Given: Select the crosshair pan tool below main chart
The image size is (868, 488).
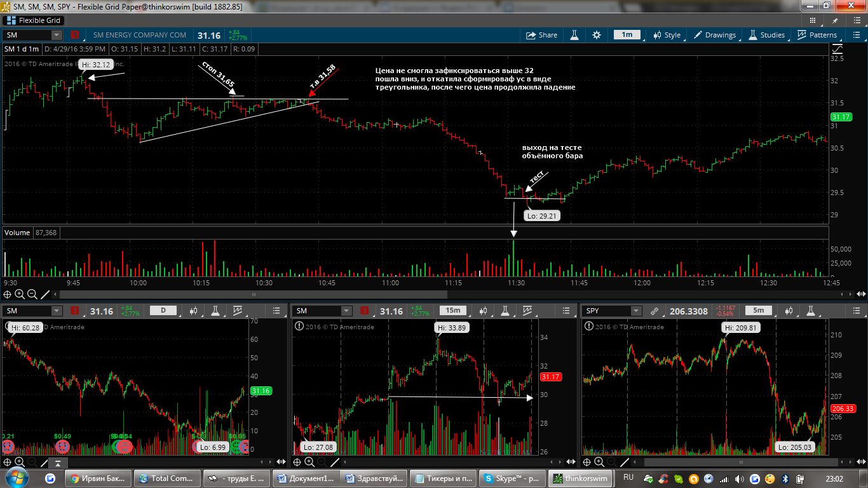Looking at the screenshot, I should (7, 294).
